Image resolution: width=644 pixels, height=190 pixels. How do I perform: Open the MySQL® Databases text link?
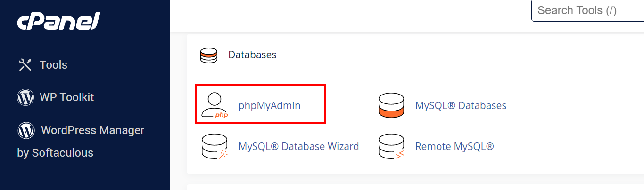[x=461, y=105]
